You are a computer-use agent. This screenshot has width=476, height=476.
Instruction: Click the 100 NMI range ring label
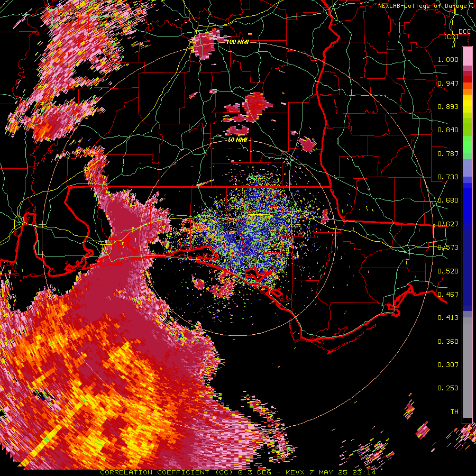point(237,42)
